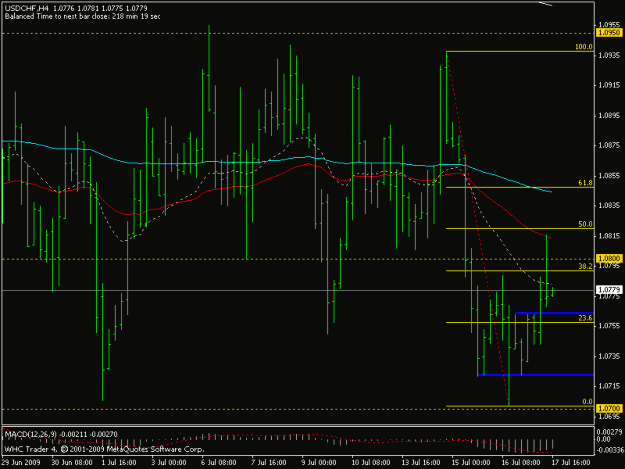
Task: Select the 1.0950 yellow price level tag
Action: 608,33
